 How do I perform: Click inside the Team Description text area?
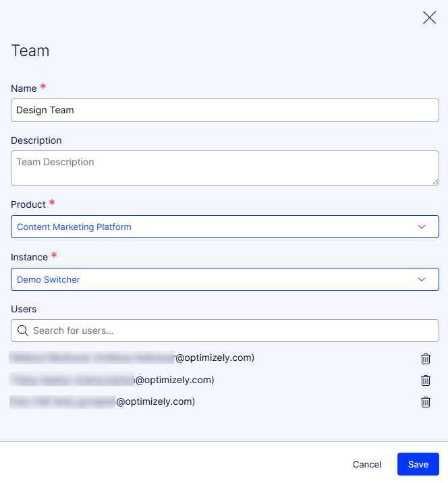point(225,167)
